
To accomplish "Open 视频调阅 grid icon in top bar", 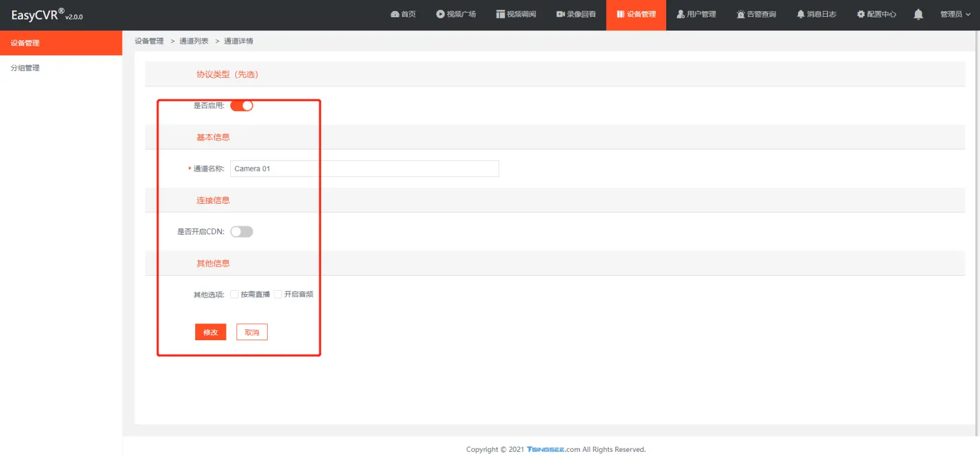I will (x=500, y=14).
